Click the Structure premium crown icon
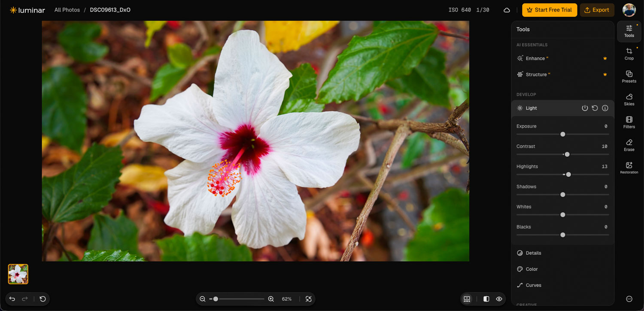This screenshot has height=311, width=644. click(605, 74)
